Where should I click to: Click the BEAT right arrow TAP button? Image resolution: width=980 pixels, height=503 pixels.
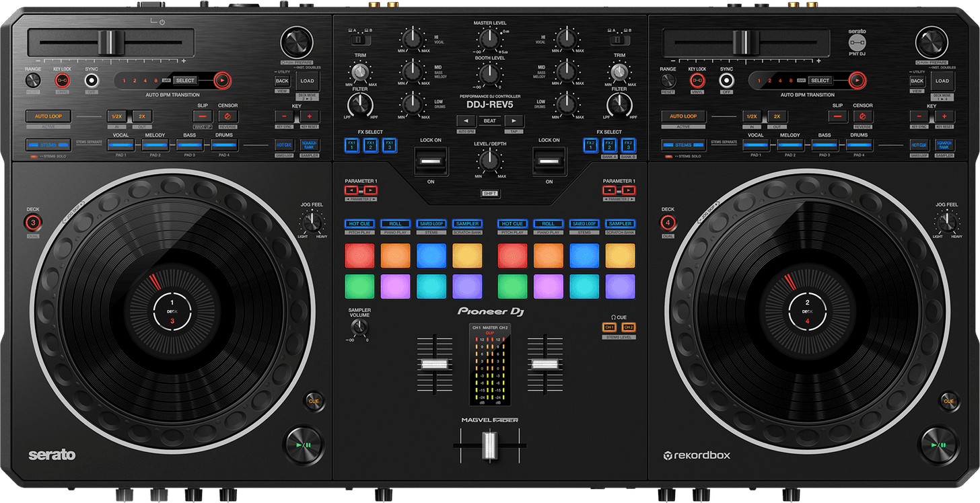pyautogui.click(x=514, y=121)
